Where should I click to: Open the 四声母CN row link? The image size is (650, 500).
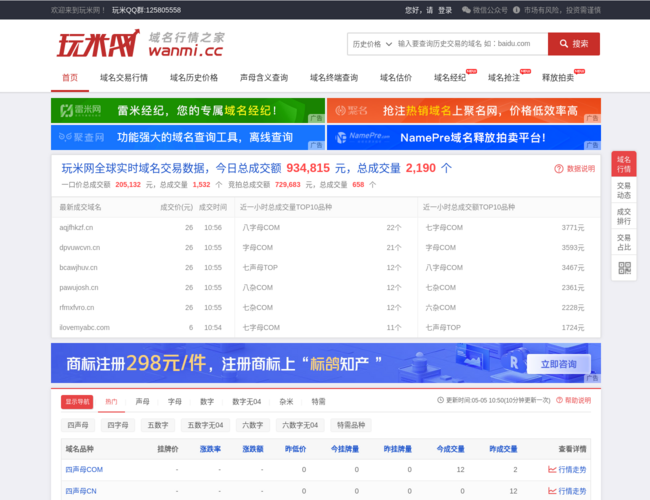[x=81, y=491]
